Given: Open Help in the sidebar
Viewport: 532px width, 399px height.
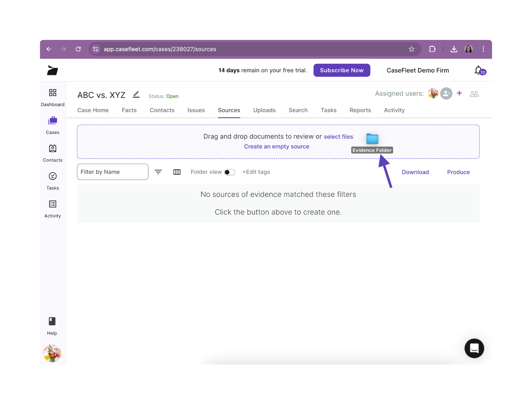Looking at the screenshot, I should pyautogui.click(x=52, y=326).
